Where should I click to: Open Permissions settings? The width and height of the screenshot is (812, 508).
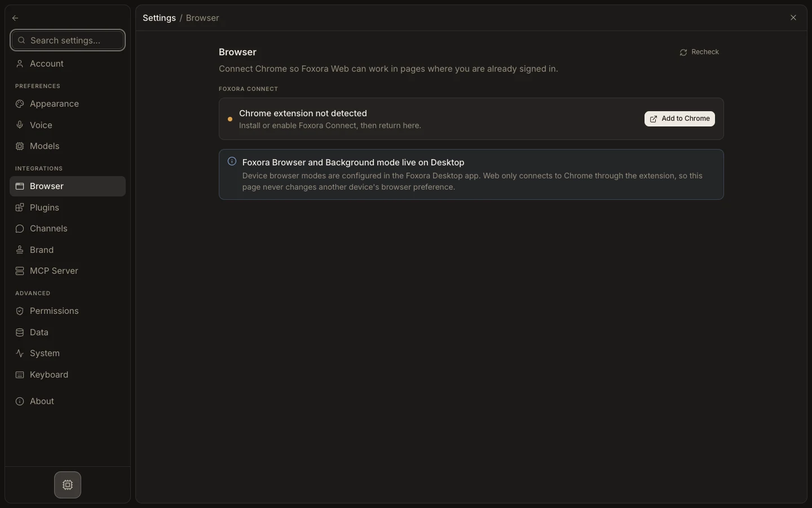pyautogui.click(x=68, y=311)
